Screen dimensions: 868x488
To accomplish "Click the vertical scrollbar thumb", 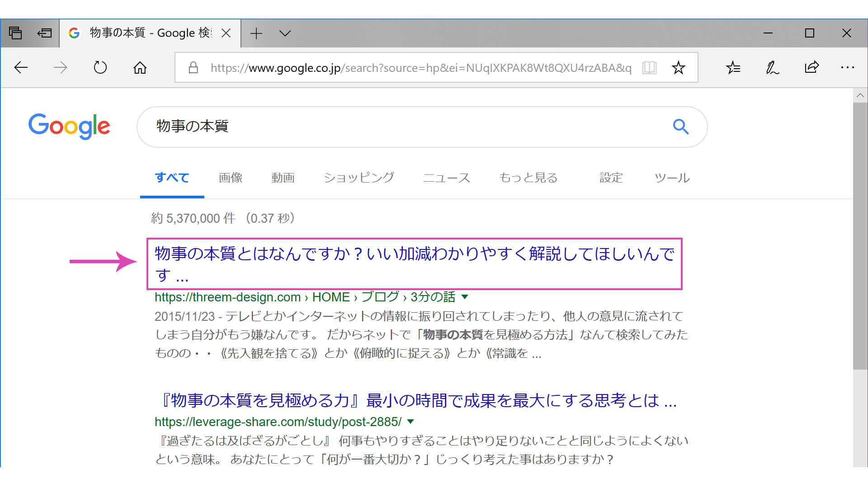I will pos(860,236).
